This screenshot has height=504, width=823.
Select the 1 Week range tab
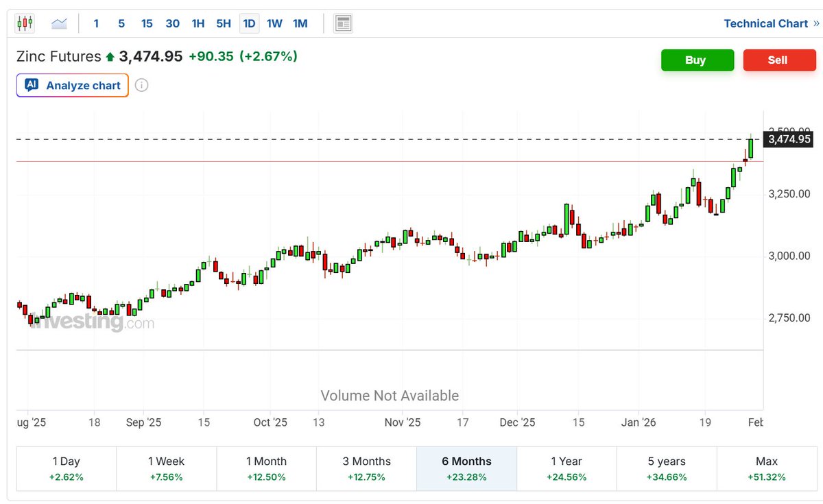pyautogui.click(x=167, y=469)
